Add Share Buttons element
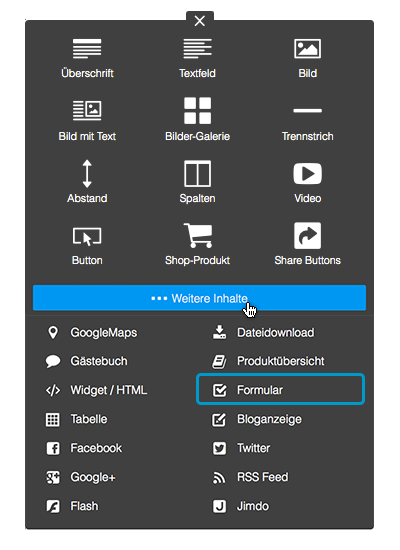 click(307, 244)
